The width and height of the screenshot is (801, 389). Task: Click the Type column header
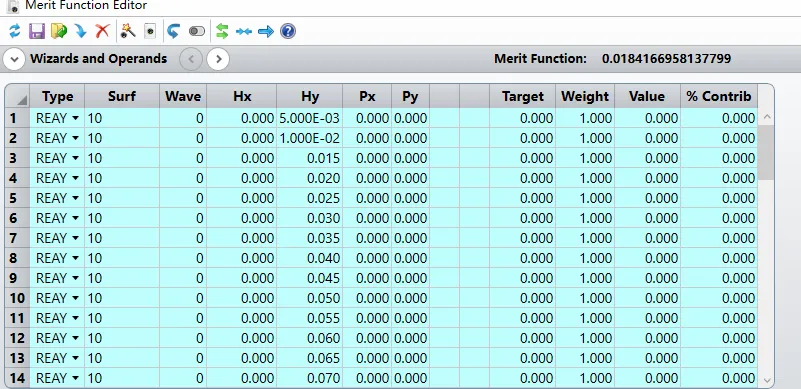(x=57, y=97)
